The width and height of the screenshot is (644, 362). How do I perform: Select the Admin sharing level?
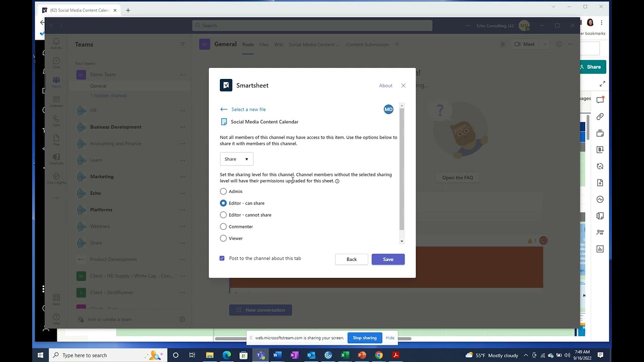(x=223, y=192)
